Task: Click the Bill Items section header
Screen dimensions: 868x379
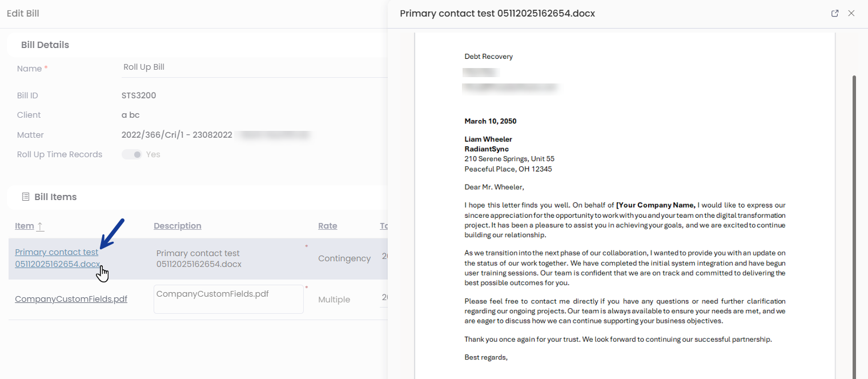Action: [55, 197]
